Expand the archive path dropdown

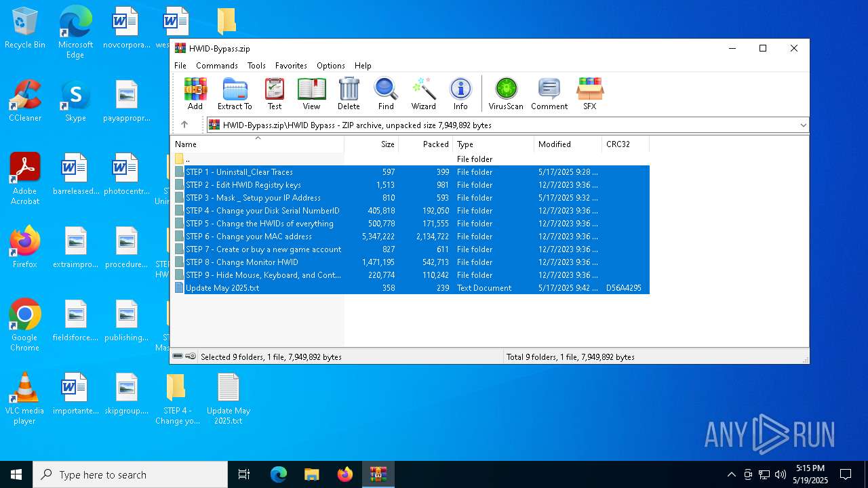pyautogui.click(x=803, y=125)
